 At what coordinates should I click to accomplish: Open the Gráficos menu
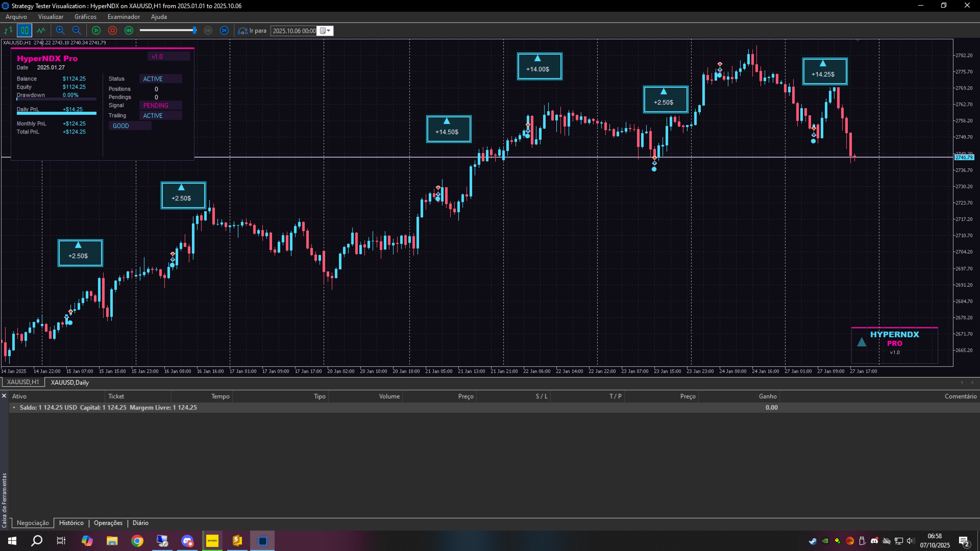[x=85, y=17]
